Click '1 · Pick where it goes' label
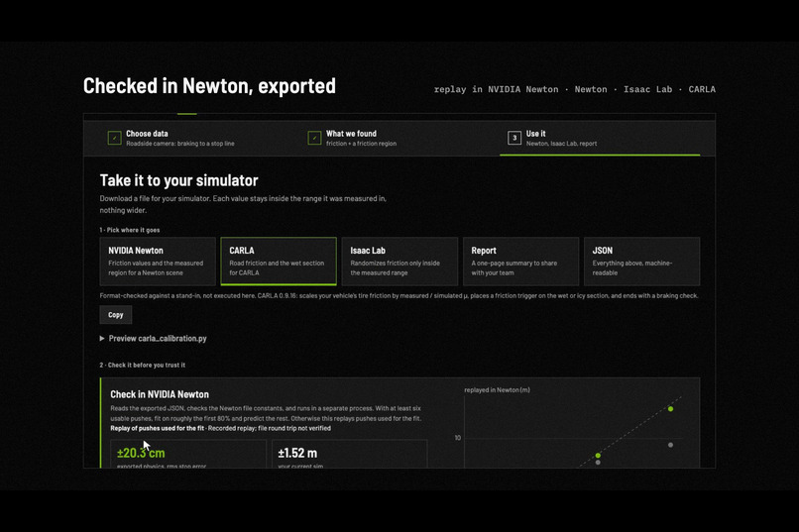Screen dimensions: 799x532 (130, 230)
